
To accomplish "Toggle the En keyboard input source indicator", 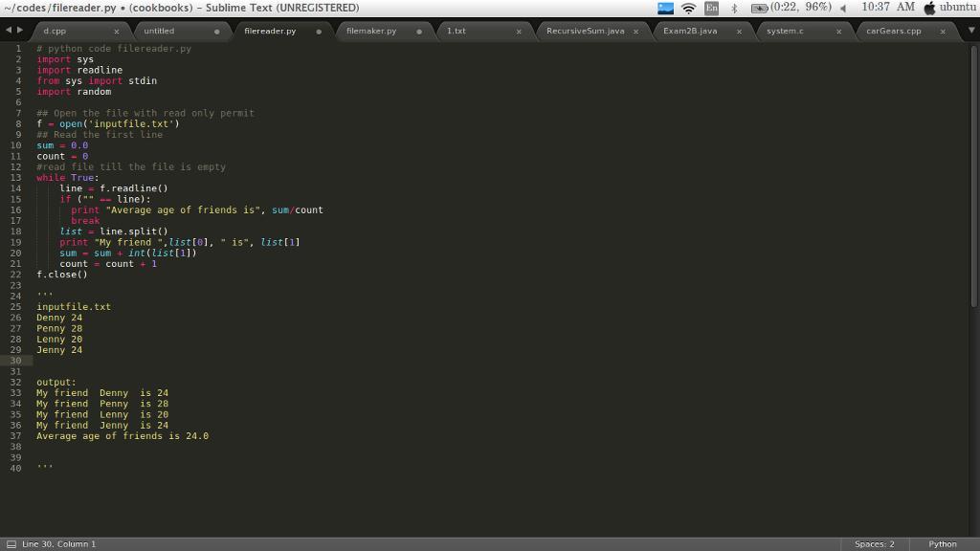I will point(711,8).
